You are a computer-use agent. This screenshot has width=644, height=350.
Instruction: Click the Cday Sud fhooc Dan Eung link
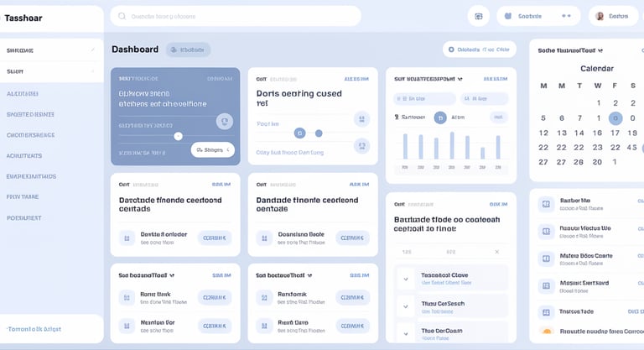pyautogui.click(x=290, y=152)
